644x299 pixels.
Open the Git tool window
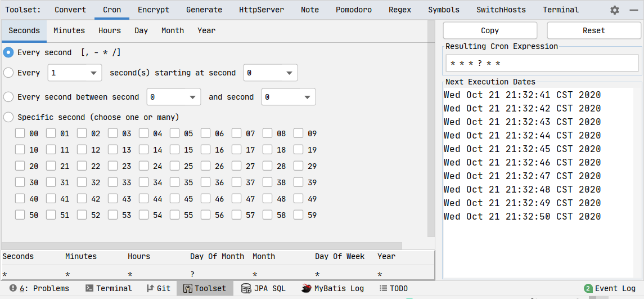pyautogui.click(x=159, y=288)
